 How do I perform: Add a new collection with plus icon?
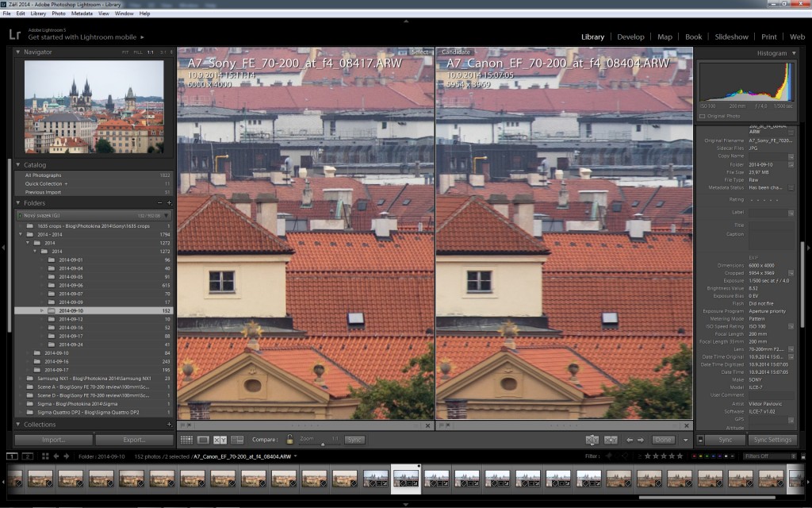pyautogui.click(x=169, y=425)
